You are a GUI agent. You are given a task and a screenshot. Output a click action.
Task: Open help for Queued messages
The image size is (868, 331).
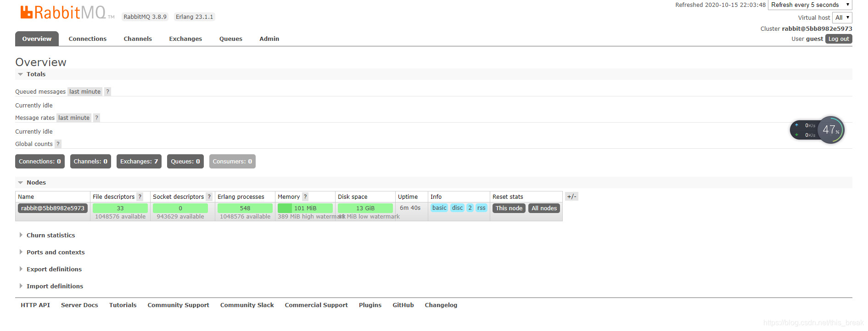[107, 92]
